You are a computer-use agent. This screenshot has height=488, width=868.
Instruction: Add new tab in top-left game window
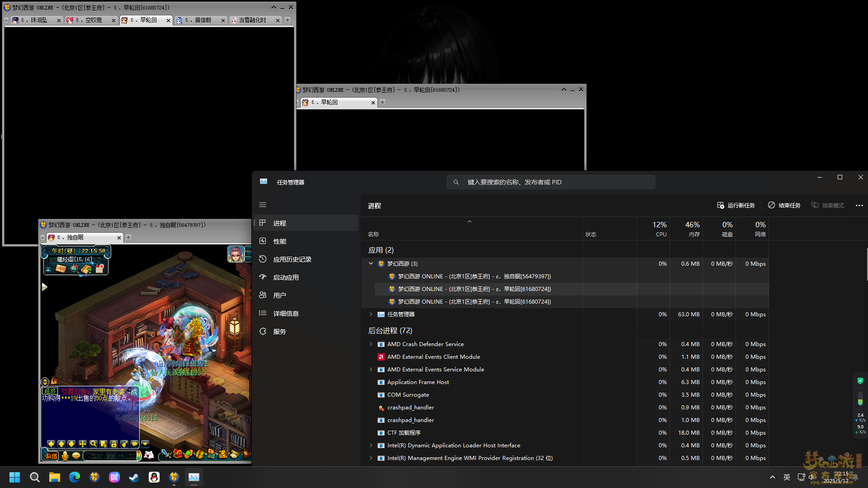coord(288,20)
